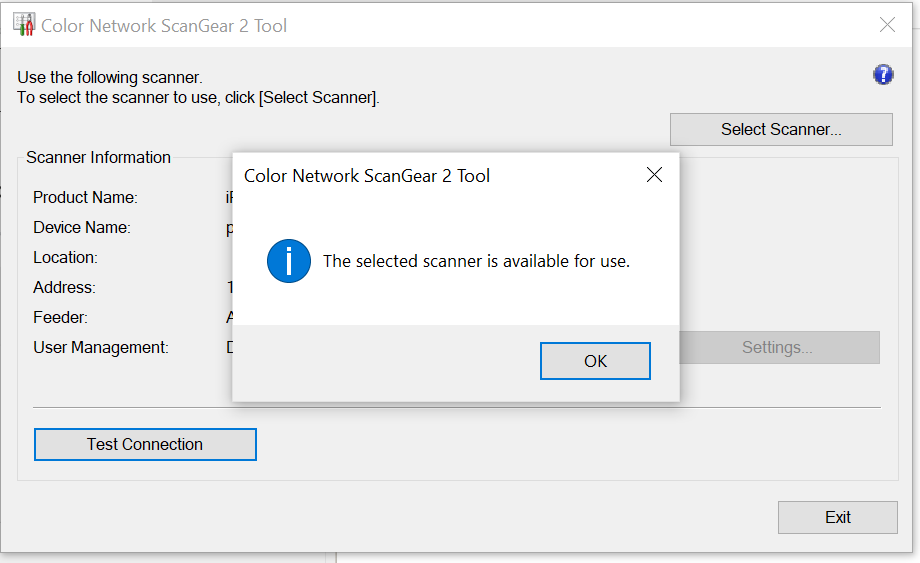Open the grayed-out Settings... button
The width and height of the screenshot is (920, 563).
click(777, 348)
